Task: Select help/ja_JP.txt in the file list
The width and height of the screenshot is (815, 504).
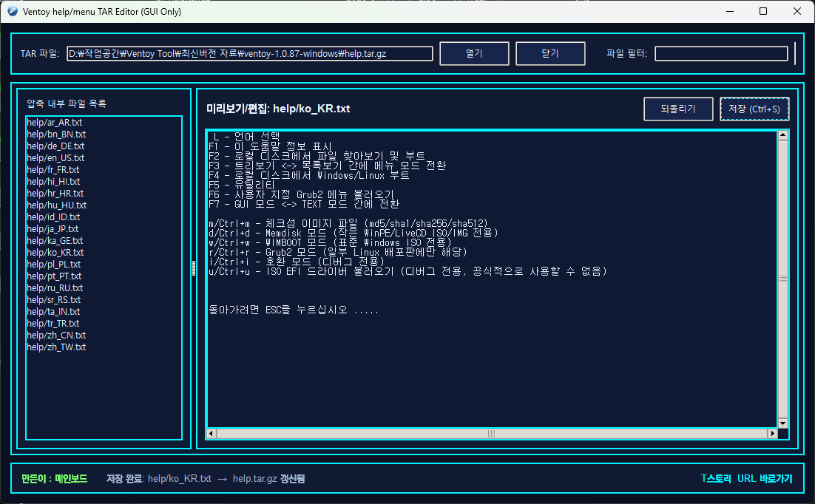Action: click(53, 228)
